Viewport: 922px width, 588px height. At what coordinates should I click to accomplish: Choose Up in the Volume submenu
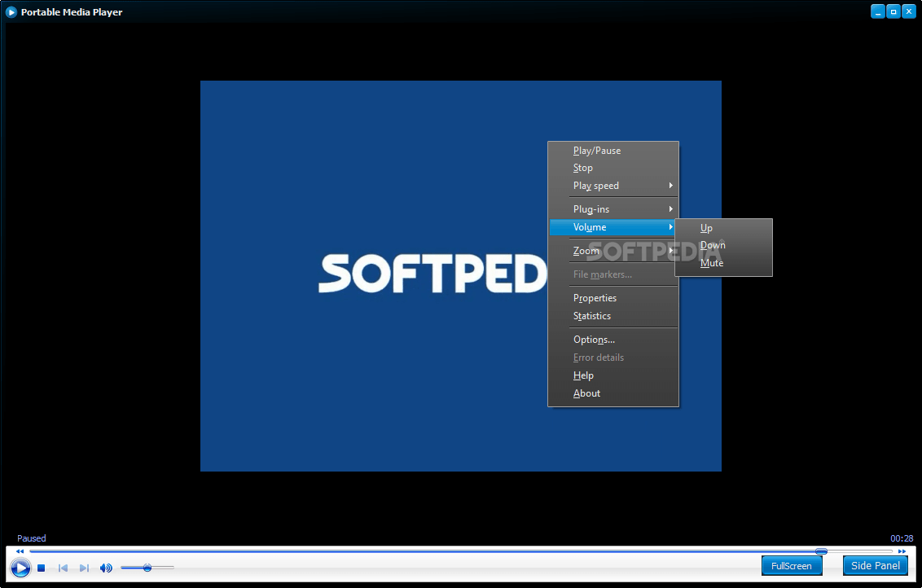click(724, 228)
